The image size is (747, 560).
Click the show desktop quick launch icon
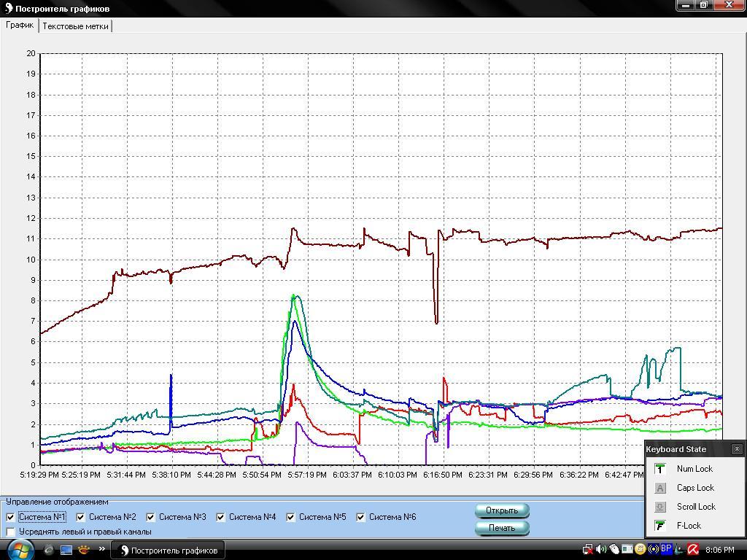pyautogui.click(x=66, y=550)
